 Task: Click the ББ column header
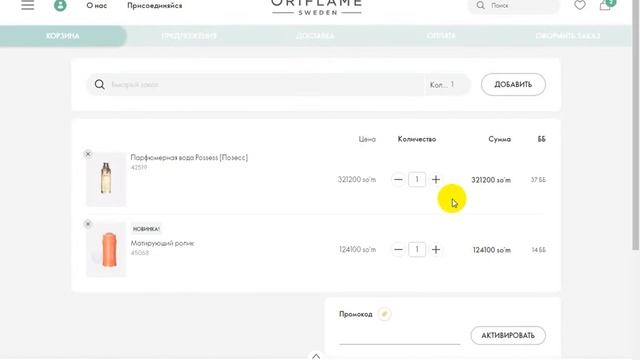pyautogui.click(x=542, y=139)
